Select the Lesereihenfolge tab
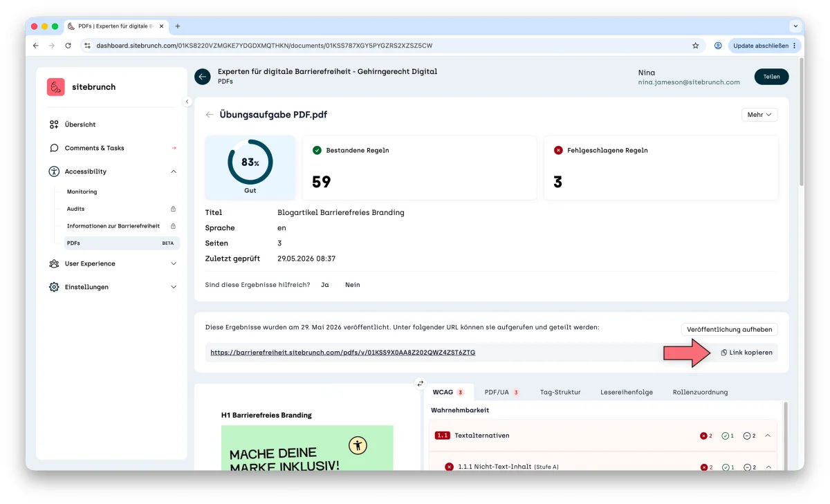This screenshot has height=504, width=830. (627, 392)
